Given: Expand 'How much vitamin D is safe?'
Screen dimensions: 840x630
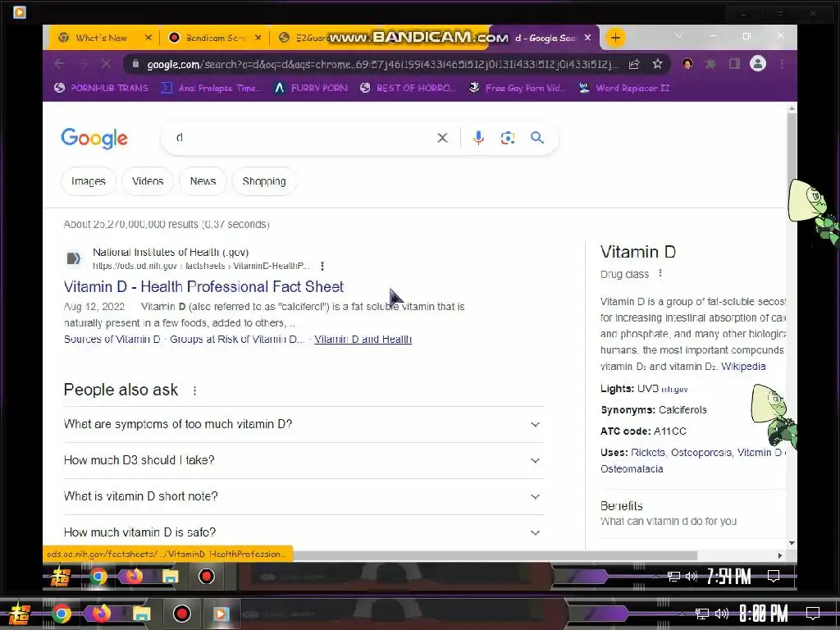Looking at the screenshot, I should pos(304,532).
